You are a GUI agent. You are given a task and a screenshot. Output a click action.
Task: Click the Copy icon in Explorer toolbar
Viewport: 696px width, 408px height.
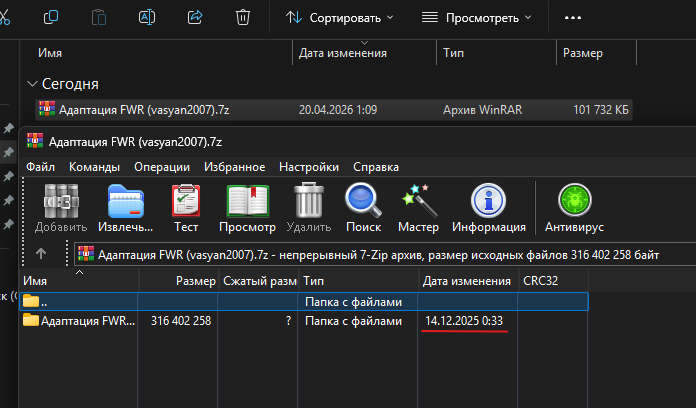click(x=51, y=17)
